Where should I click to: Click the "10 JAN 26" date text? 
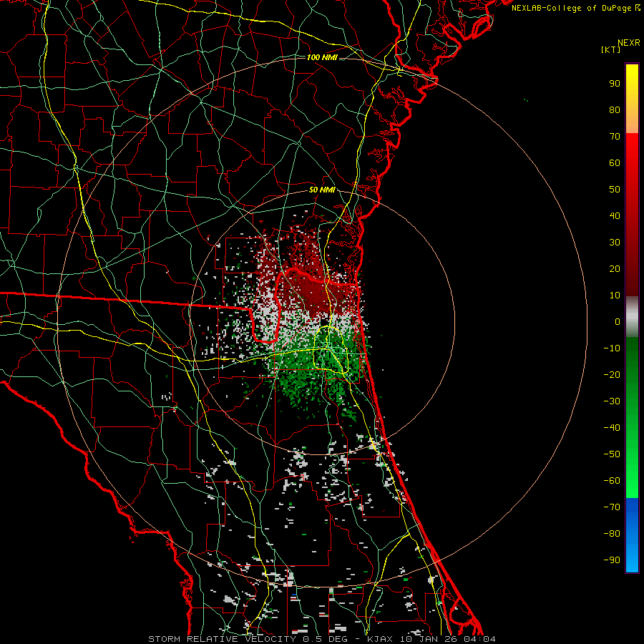pyautogui.click(x=429, y=639)
